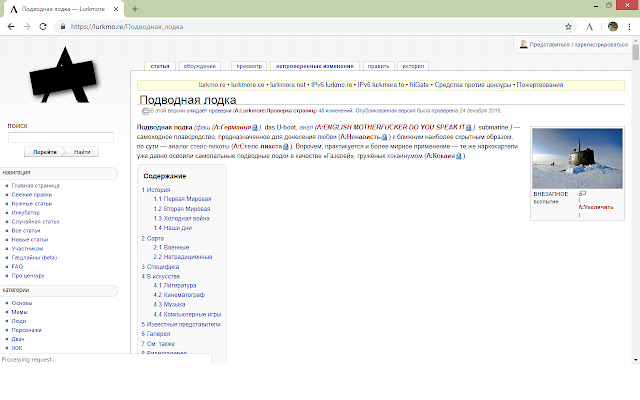Open the Участникам link
Image resolution: width=640 pixels, height=400 pixels.
[27, 248]
